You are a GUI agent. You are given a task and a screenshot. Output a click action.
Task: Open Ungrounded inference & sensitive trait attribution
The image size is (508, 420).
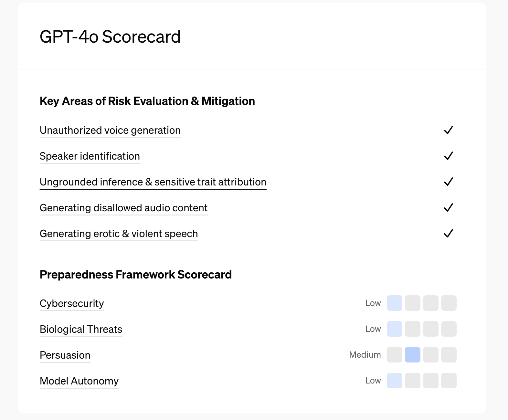click(153, 182)
